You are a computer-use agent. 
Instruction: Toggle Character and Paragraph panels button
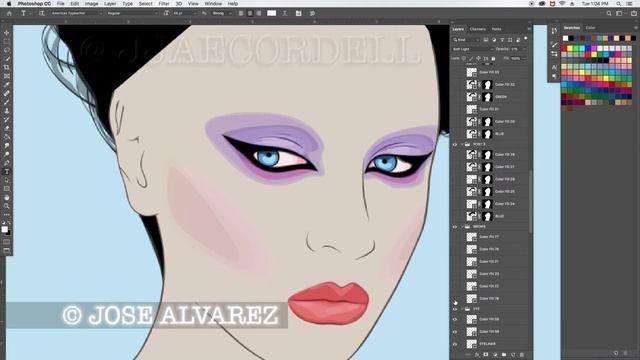[298, 13]
